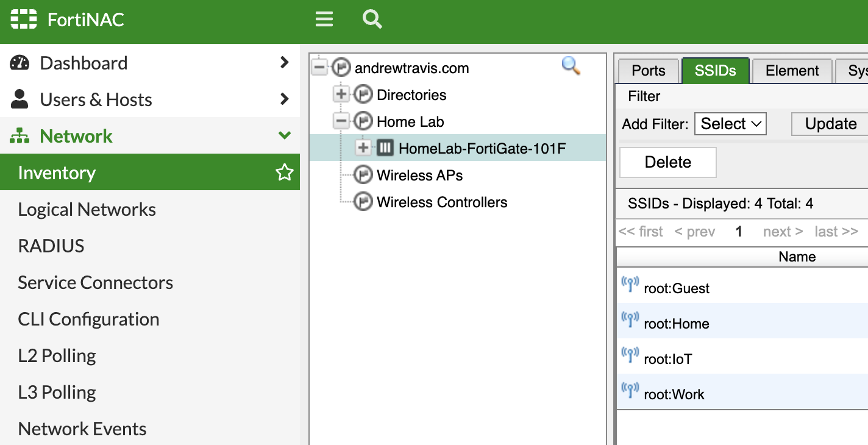This screenshot has height=445, width=868.
Task: Select the root:Work SSID row
Action: (742, 391)
